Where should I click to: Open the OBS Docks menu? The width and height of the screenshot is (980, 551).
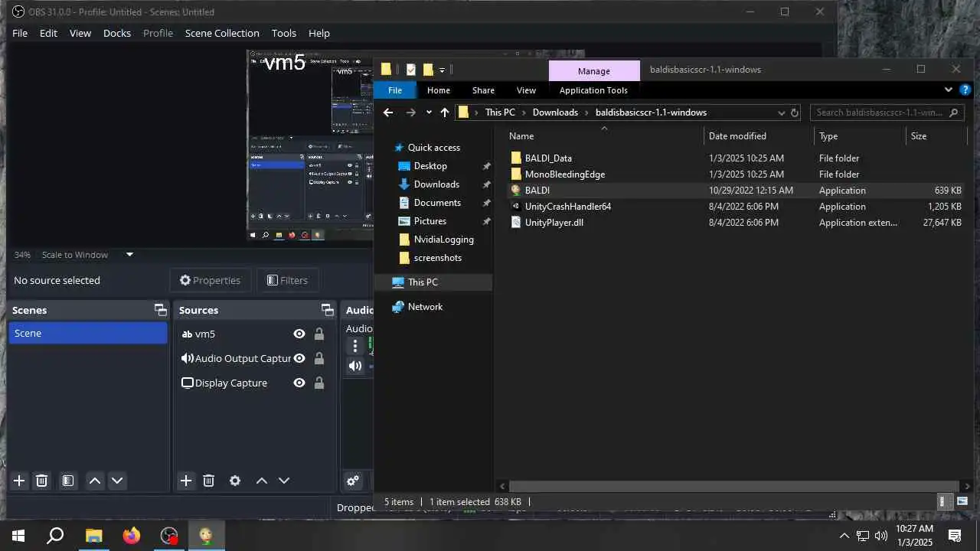(117, 33)
